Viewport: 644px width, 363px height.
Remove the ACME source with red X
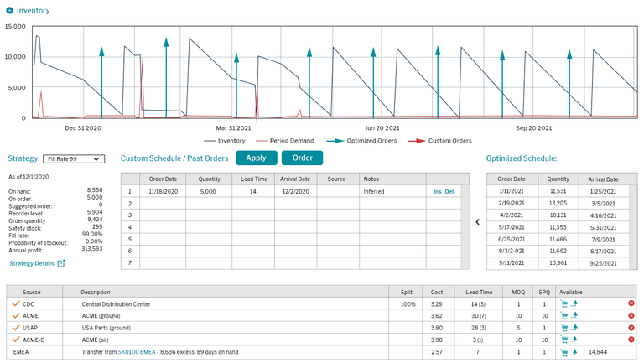coord(631,315)
